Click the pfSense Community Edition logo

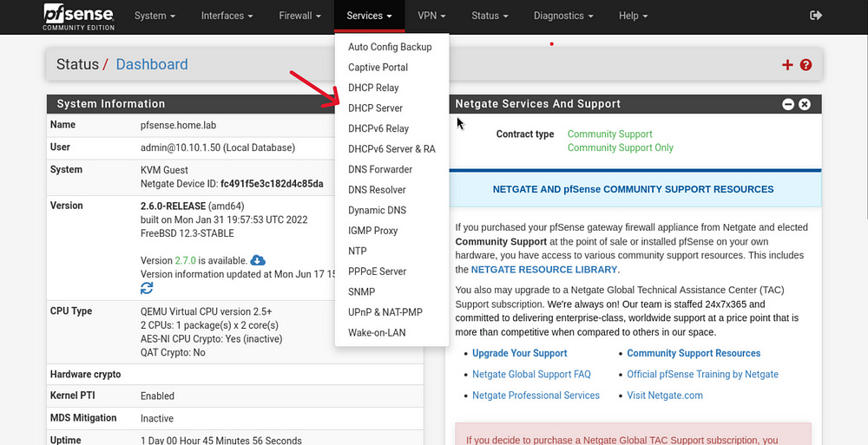tap(79, 16)
